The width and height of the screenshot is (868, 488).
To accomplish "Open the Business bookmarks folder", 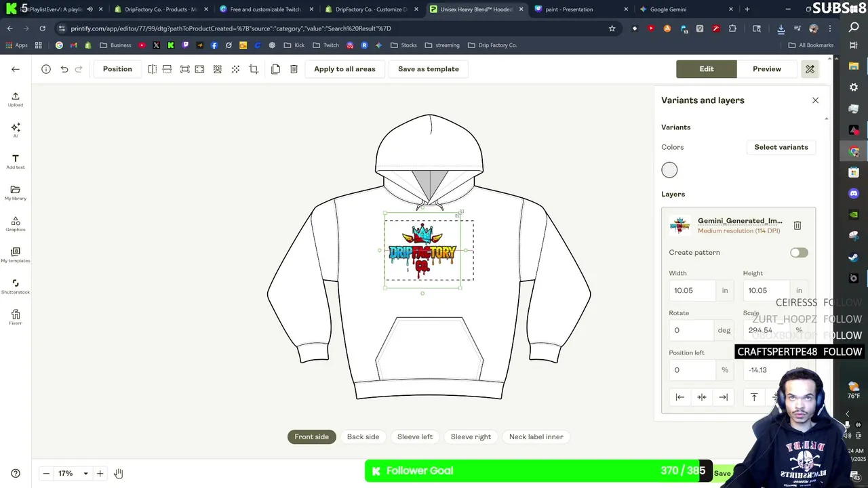I will 115,45.
